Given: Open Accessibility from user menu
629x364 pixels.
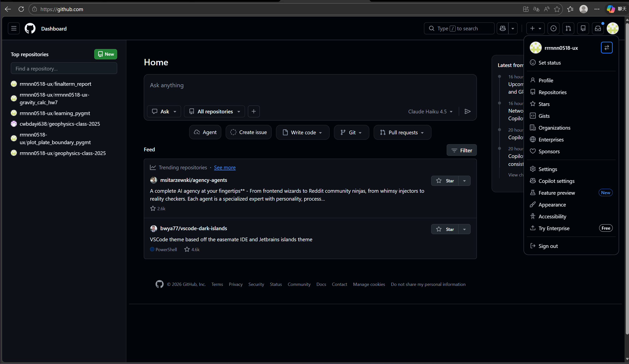Looking at the screenshot, I should [x=571, y=216].
